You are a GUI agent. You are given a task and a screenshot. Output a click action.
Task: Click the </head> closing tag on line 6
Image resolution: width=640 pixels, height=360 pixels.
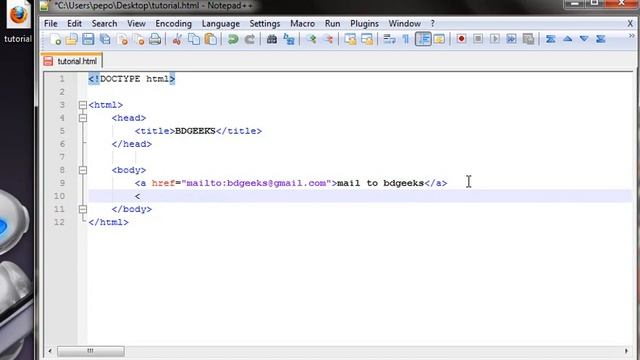click(132, 144)
